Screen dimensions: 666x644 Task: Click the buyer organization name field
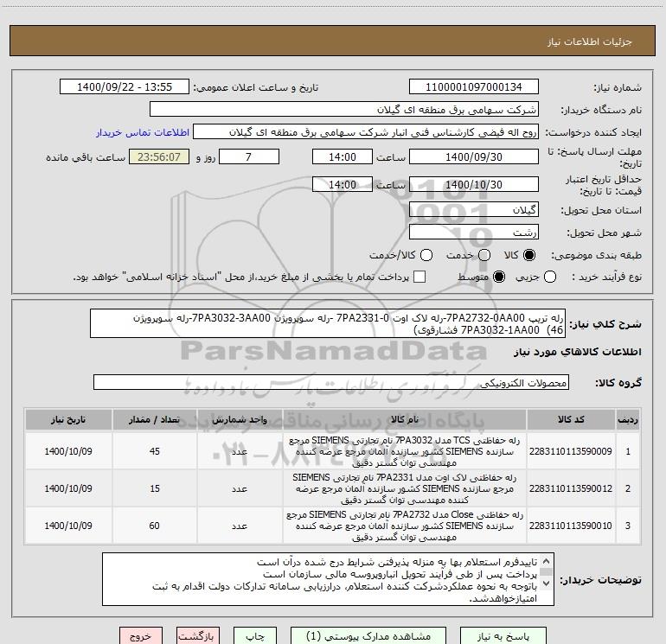click(344, 109)
